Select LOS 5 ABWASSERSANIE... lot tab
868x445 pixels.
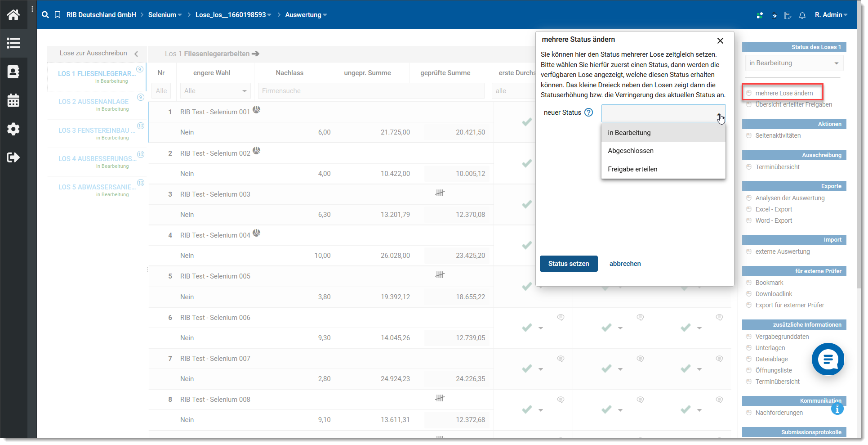(97, 190)
